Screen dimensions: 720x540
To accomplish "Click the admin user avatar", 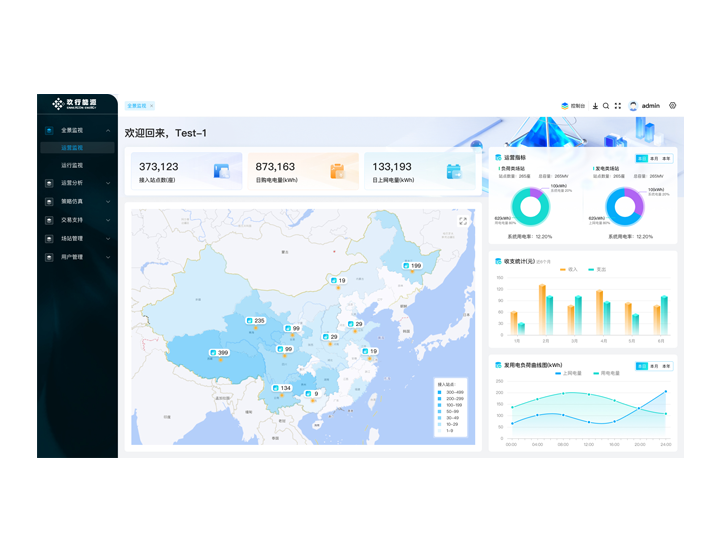I will pyautogui.click(x=633, y=105).
